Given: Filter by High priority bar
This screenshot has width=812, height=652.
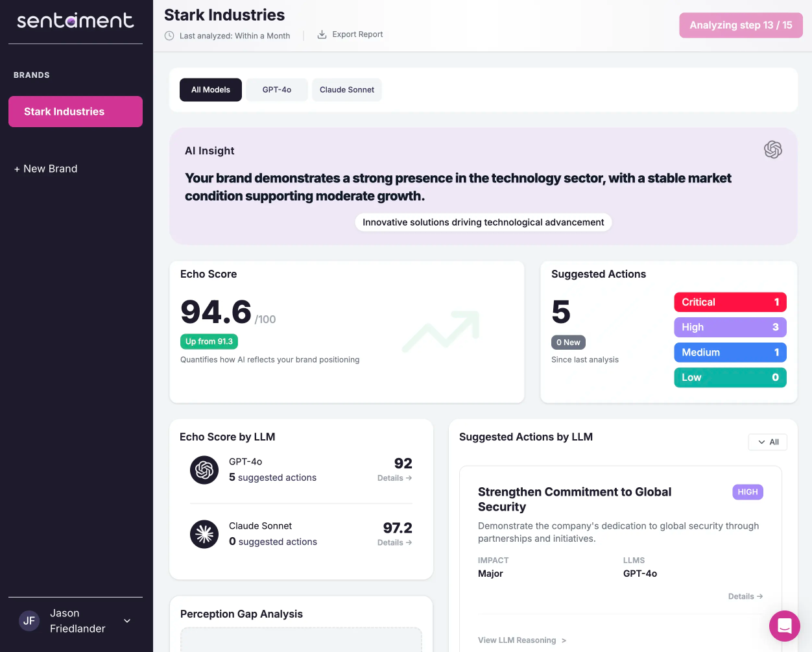Looking at the screenshot, I should pos(730,327).
